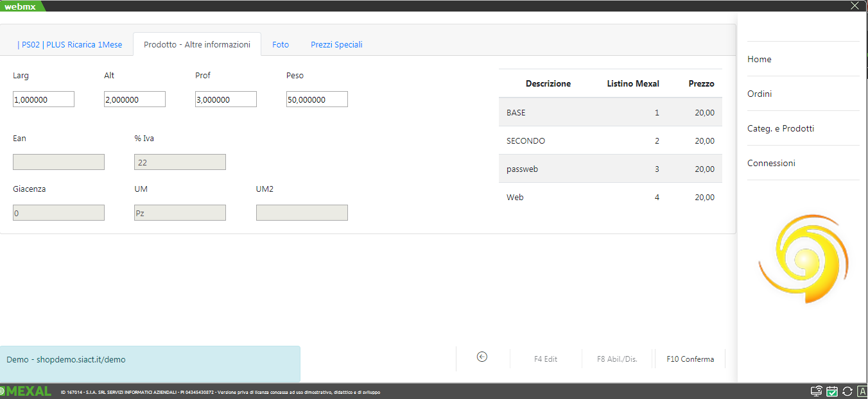Click the back arrow circle icon
Viewport: 868px width, 399px height.
pyautogui.click(x=482, y=357)
